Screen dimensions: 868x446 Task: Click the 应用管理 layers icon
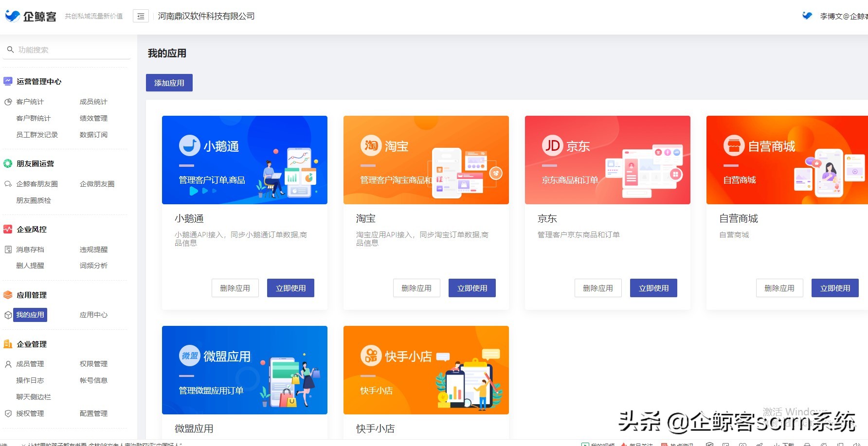tap(8, 295)
